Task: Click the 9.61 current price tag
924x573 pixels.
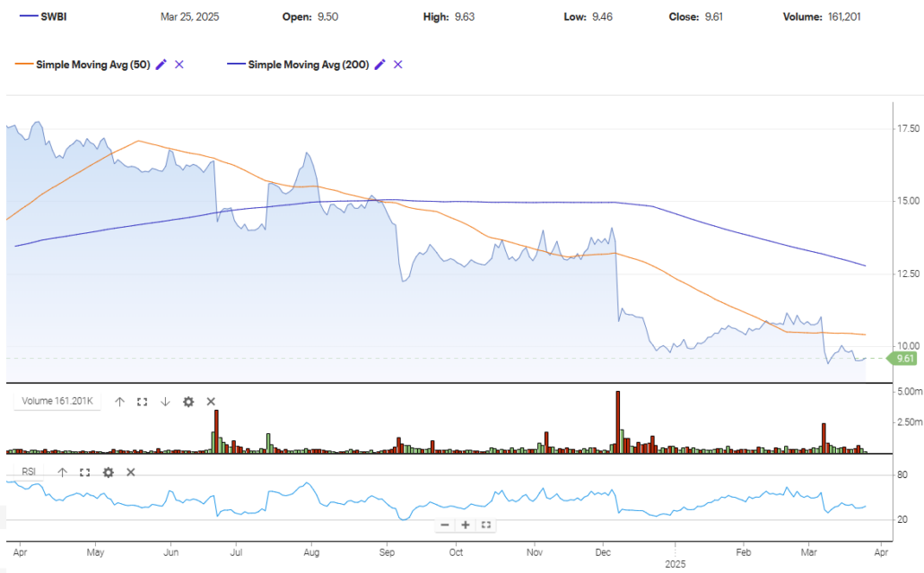Action: 902,359
